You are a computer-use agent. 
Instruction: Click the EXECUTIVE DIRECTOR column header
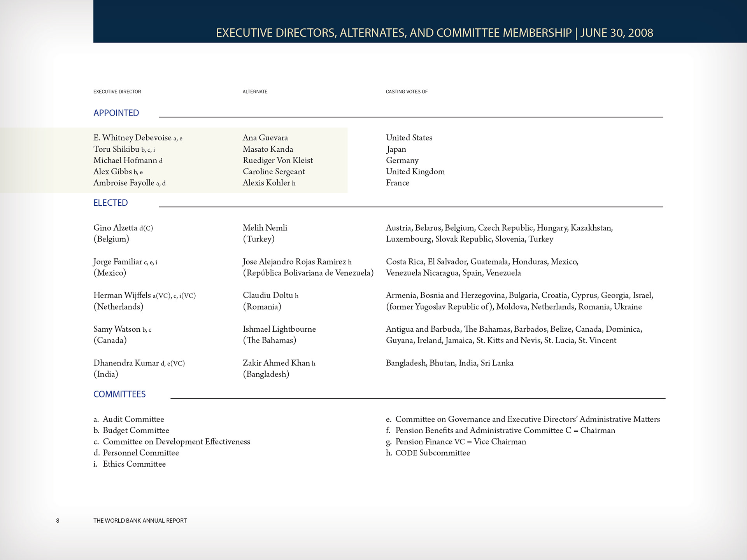117,92
